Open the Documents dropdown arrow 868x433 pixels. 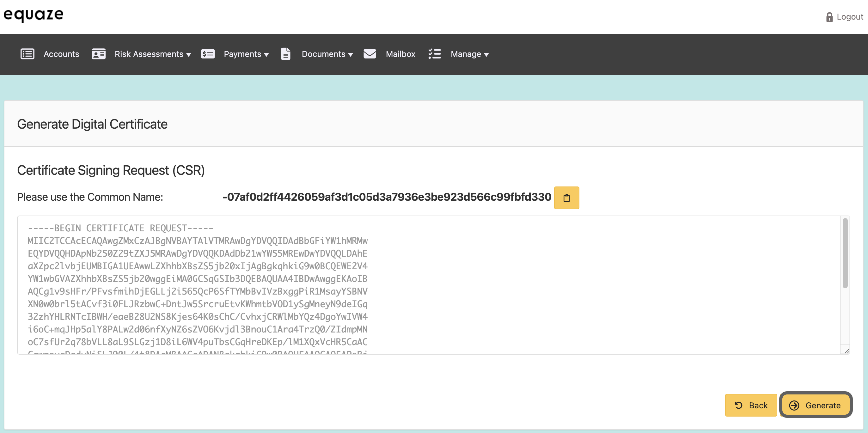351,55
